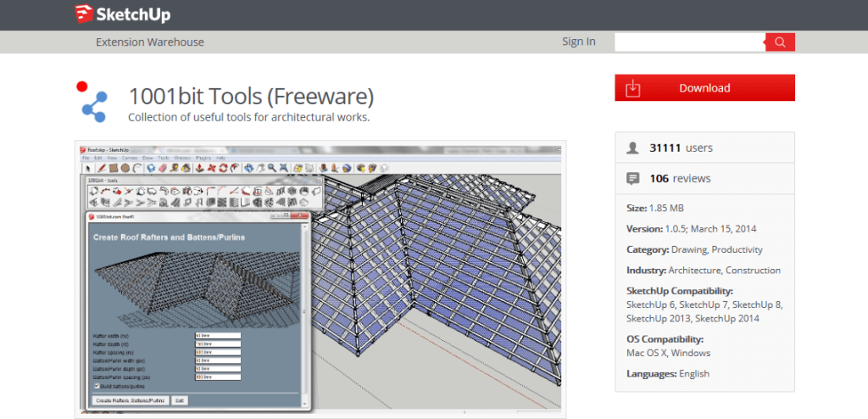
Task: Click the Category: Drawing, Productivity text
Action: [x=694, y=250]
